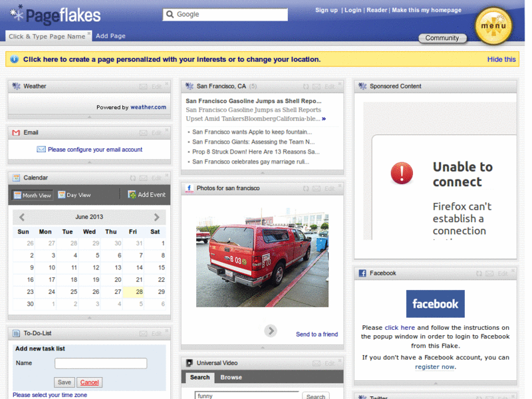The width and height of the screenshot is (532, 399).
Task: Collapse the San Francisco news flake bottom triangle
Action: 262,173
